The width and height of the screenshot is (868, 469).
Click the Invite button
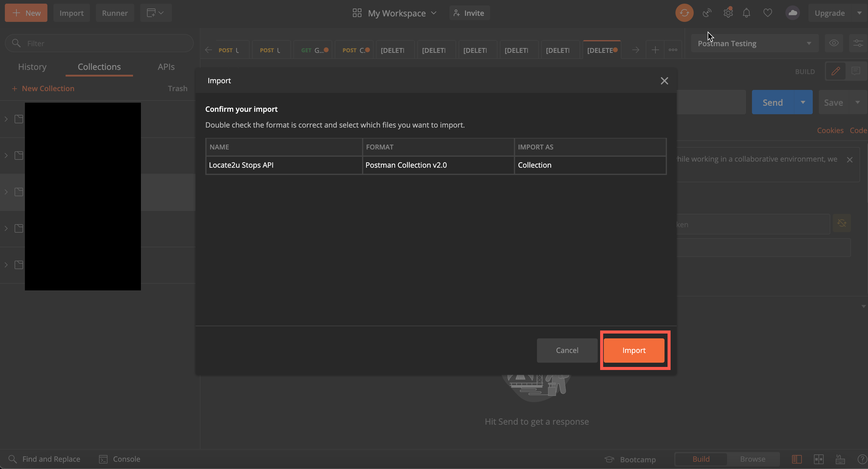(x=469, y=13)
